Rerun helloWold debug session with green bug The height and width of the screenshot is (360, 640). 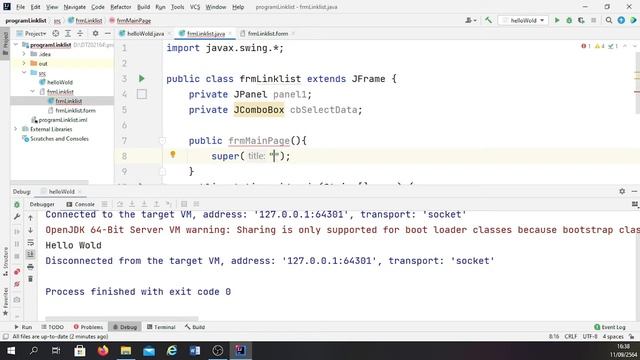click(17, 204)
